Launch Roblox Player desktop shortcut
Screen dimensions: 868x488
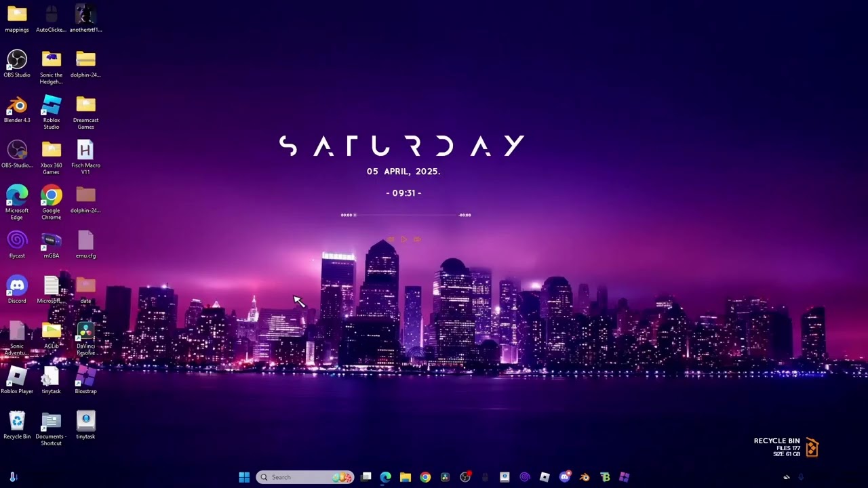pos(17,380)
